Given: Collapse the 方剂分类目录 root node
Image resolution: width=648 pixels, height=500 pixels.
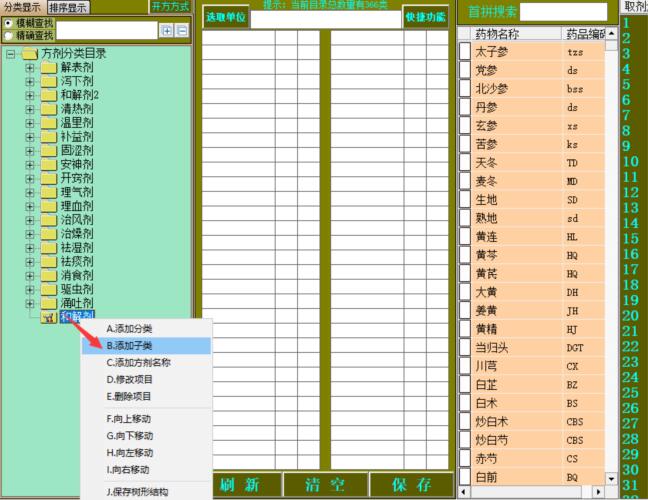Looking at the screenshot, I should pyautogui.click(x=10, y=54).
